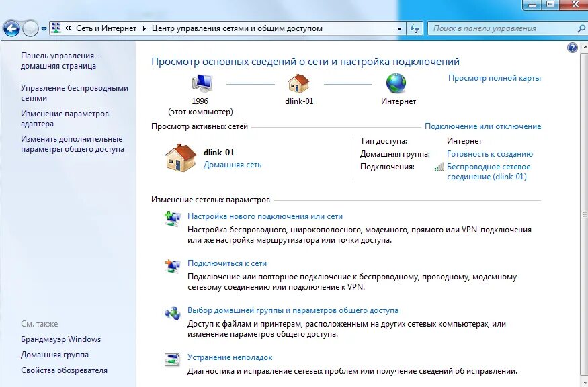Open 'Подключиться к сети' link
The width and height of the screenshot is (588, 387).
coord(227,263)
